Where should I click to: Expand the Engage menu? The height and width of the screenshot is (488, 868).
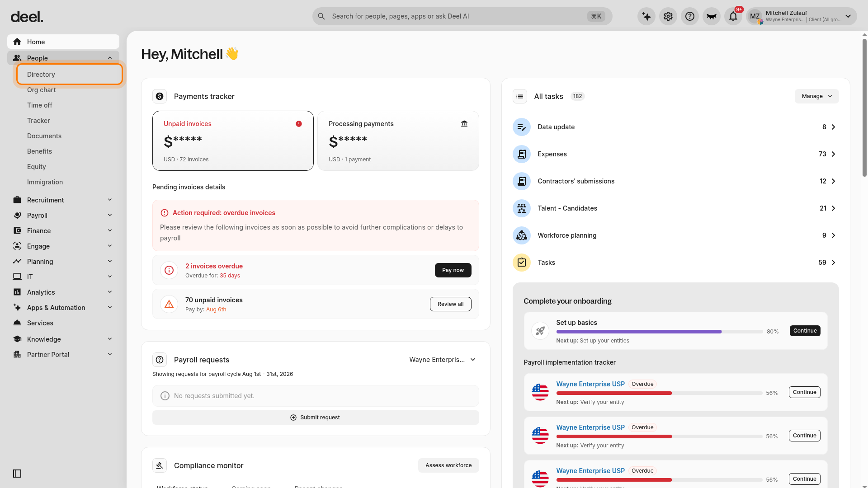coord(110,246)
